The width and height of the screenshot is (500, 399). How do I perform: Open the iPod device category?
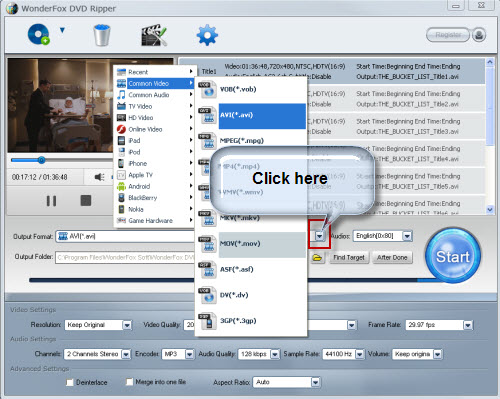[x=155, y=152]
